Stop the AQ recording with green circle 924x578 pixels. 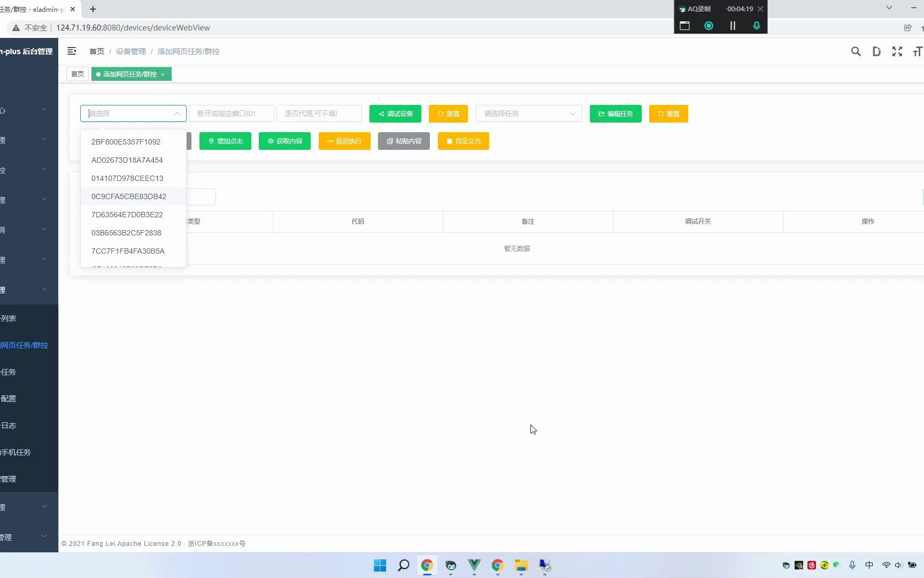709,26
